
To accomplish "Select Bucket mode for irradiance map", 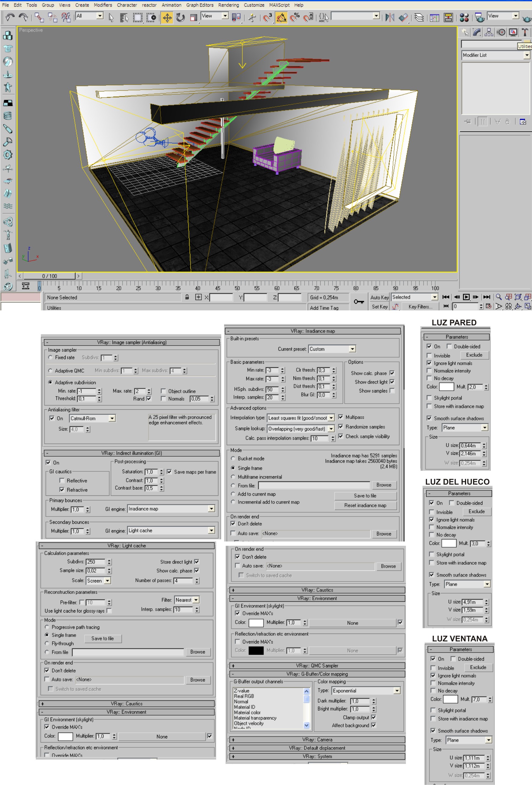I will coord(233,458).
